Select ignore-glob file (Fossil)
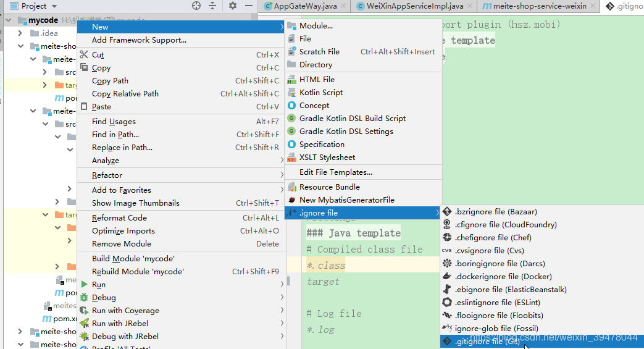This screenshot has width=644, height=349. pyautogui.click(x=542, y=329)
